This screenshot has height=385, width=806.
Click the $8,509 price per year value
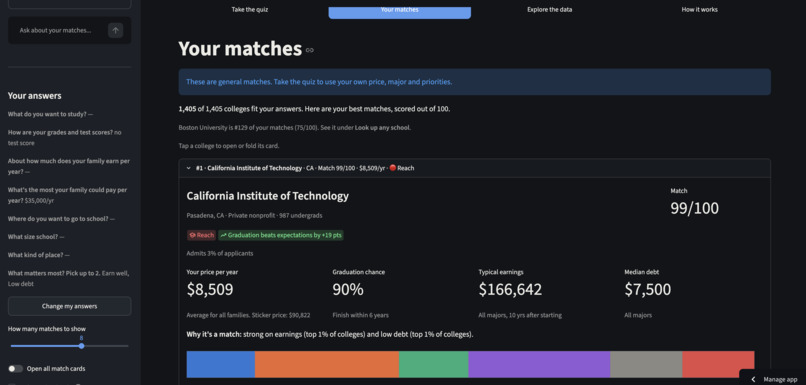[210, 289]
